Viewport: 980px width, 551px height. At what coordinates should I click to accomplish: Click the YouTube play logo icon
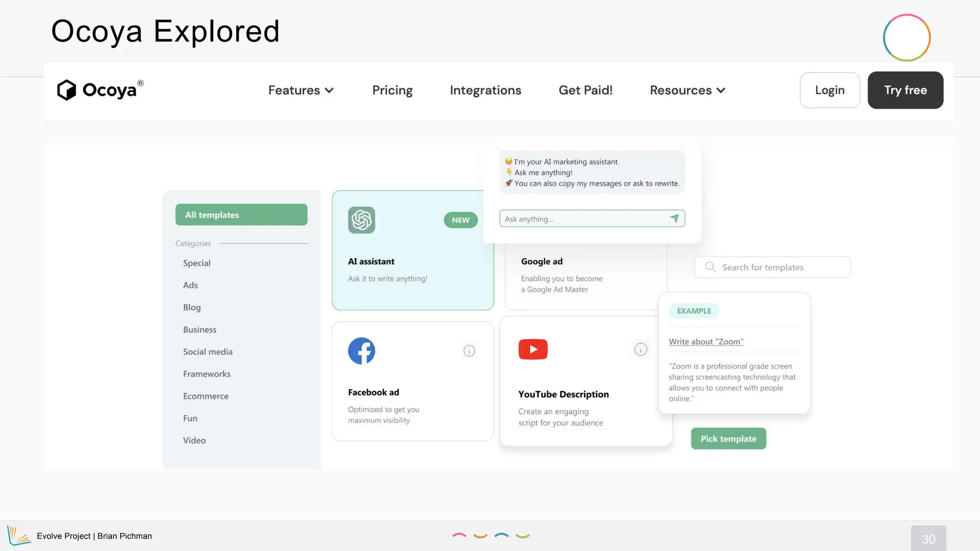533,349
